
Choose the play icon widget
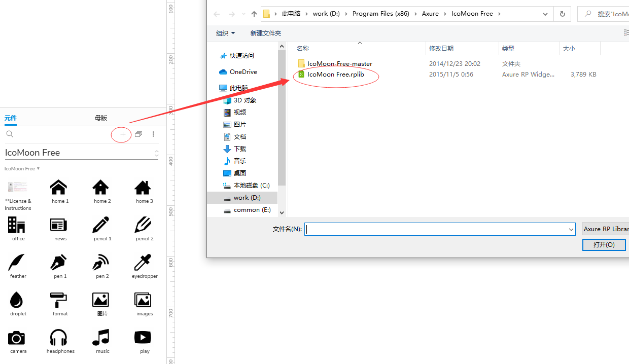[143, 338]
